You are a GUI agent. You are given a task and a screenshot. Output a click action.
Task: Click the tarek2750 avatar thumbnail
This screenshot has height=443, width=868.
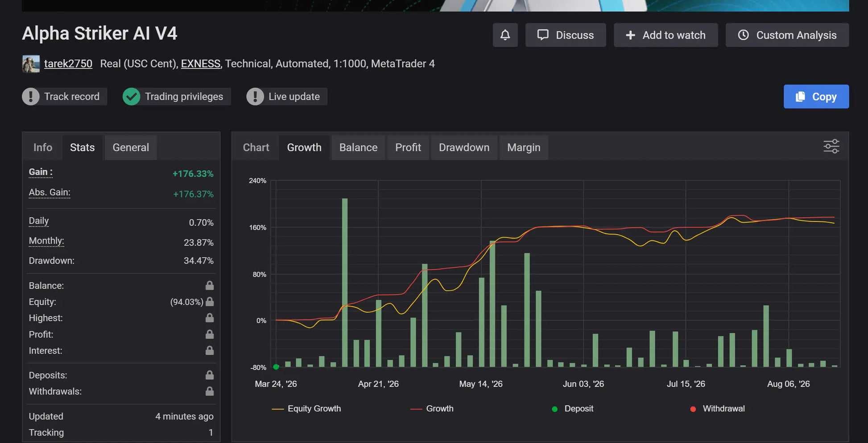pos(31,64)
